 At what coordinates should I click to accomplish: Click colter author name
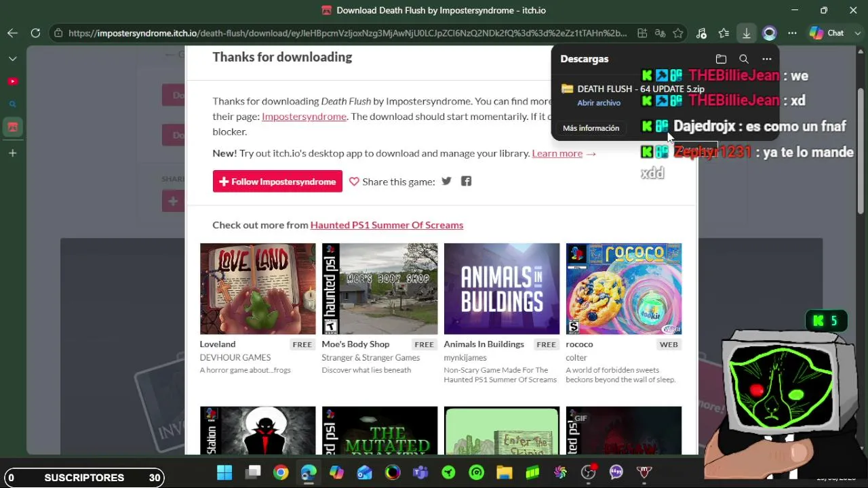[576, 357]
